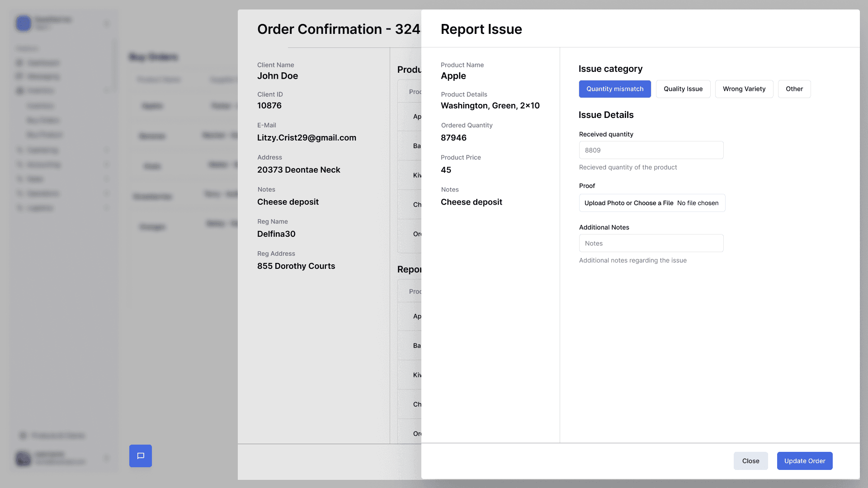Click the Messaging icon in the sidebar
The width and height of the screenshot is (868, 488).
tap(19, 76)
